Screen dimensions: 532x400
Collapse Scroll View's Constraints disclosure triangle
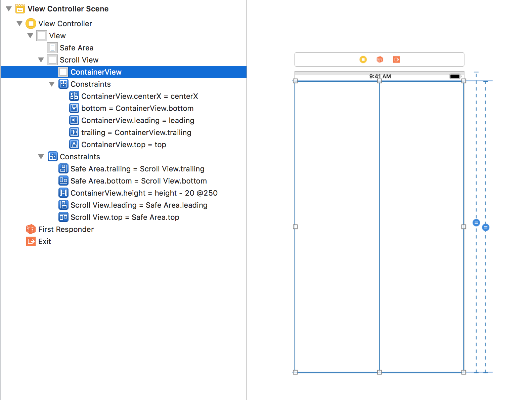[x=52, y=84]
